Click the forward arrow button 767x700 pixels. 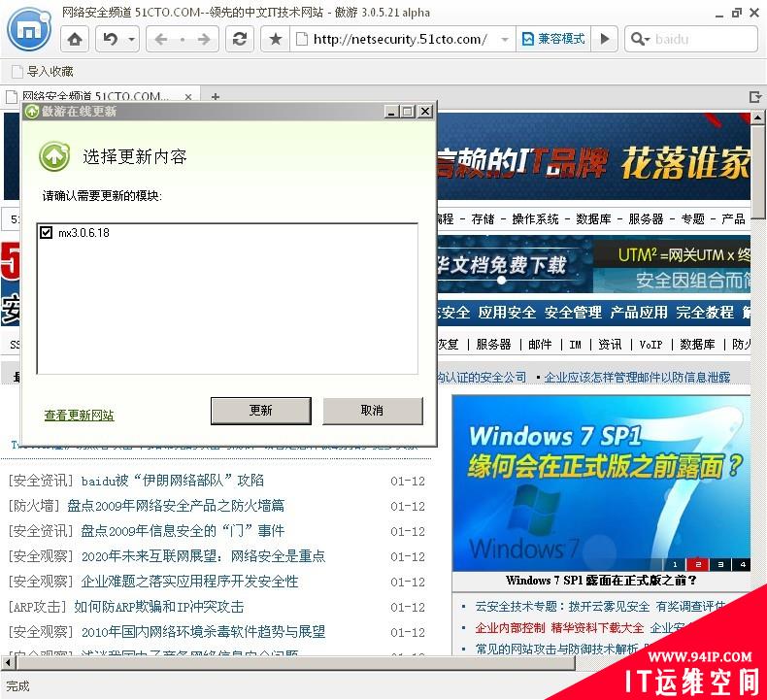click(205, 39)
